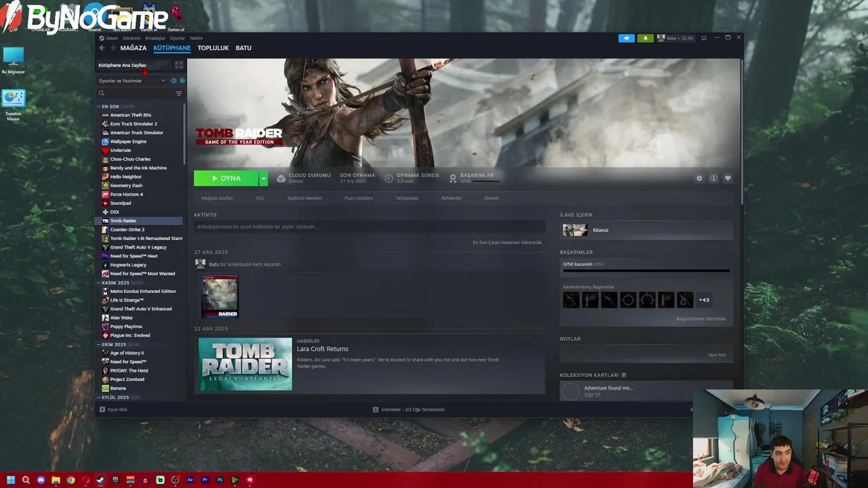Select Euro Truck Simulator 2 in the library list
868x488 pixels.
pos(134,124)
